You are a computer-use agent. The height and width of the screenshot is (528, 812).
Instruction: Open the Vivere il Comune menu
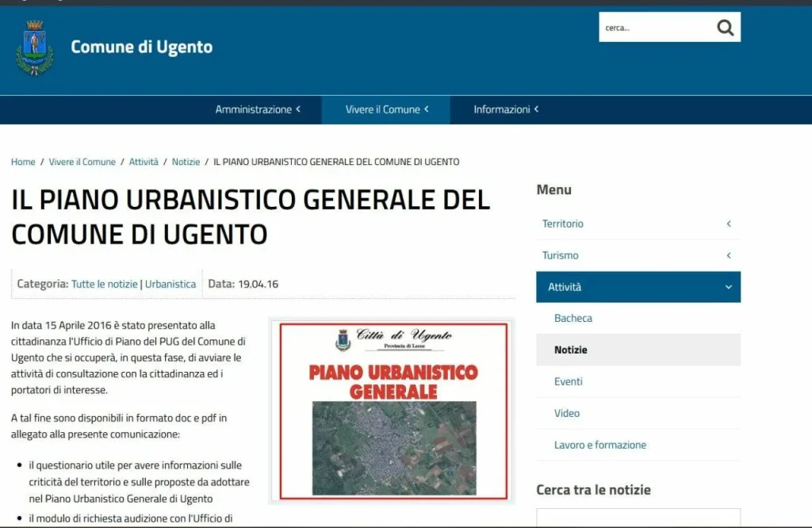point(386,109)
